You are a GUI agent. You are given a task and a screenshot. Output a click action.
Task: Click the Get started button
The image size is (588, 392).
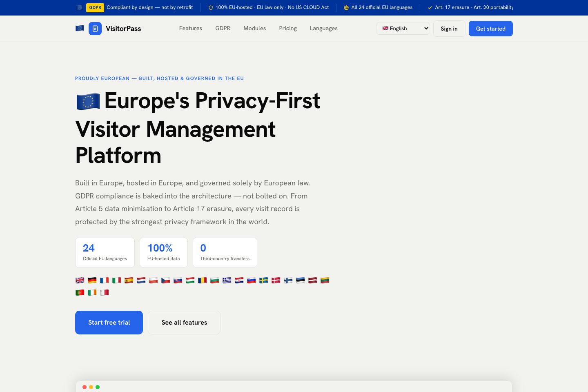pyautogui.click(x=491, y=29)
